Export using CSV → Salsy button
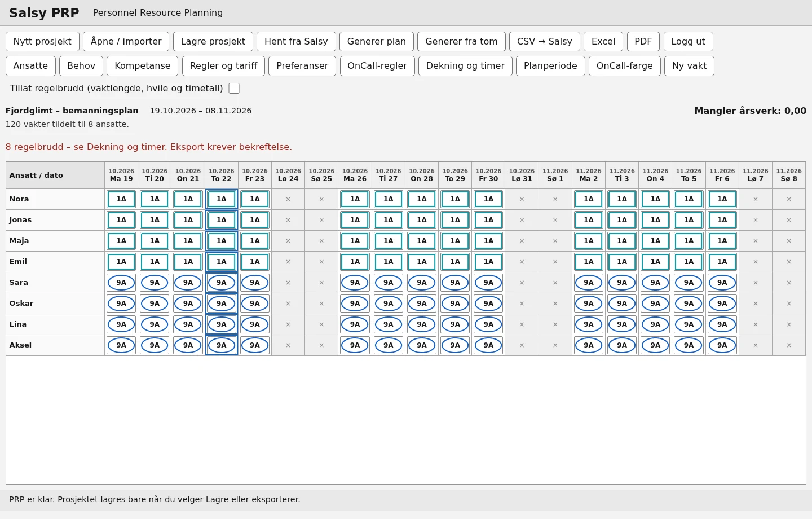The height and width of the screenshot is (519, 812). (545, 42)
